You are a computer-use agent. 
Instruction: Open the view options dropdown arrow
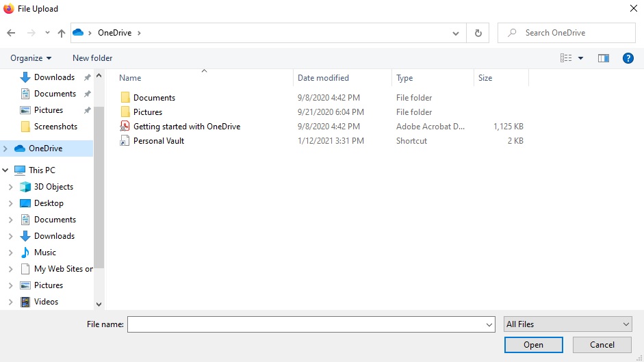click(x=581, y=58)
